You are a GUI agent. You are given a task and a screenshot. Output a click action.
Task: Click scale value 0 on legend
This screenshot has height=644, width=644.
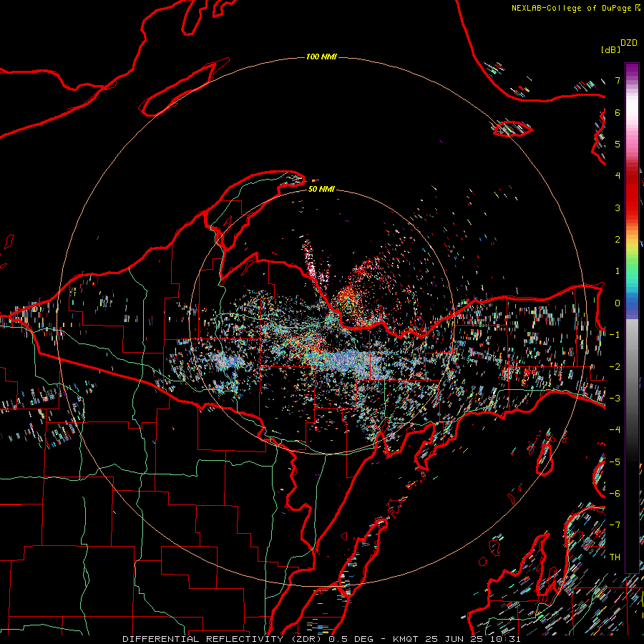click(618, 303)
